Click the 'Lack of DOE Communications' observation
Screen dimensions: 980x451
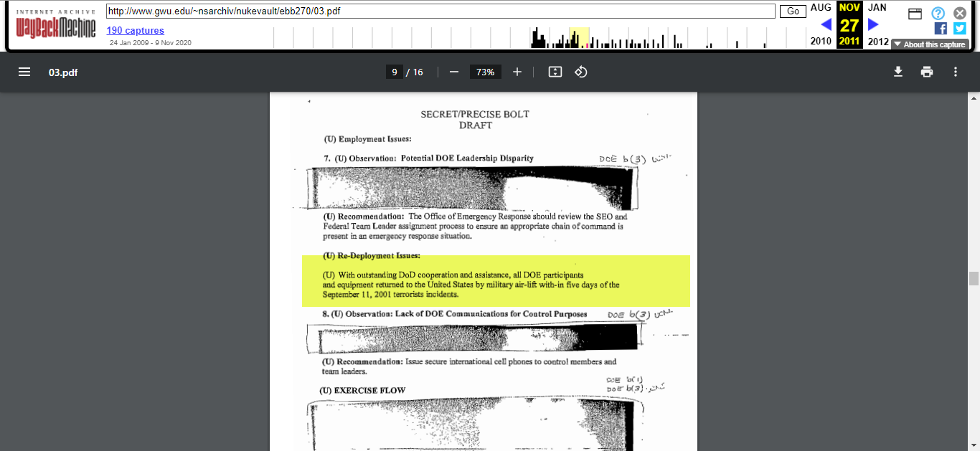[455, 314]
